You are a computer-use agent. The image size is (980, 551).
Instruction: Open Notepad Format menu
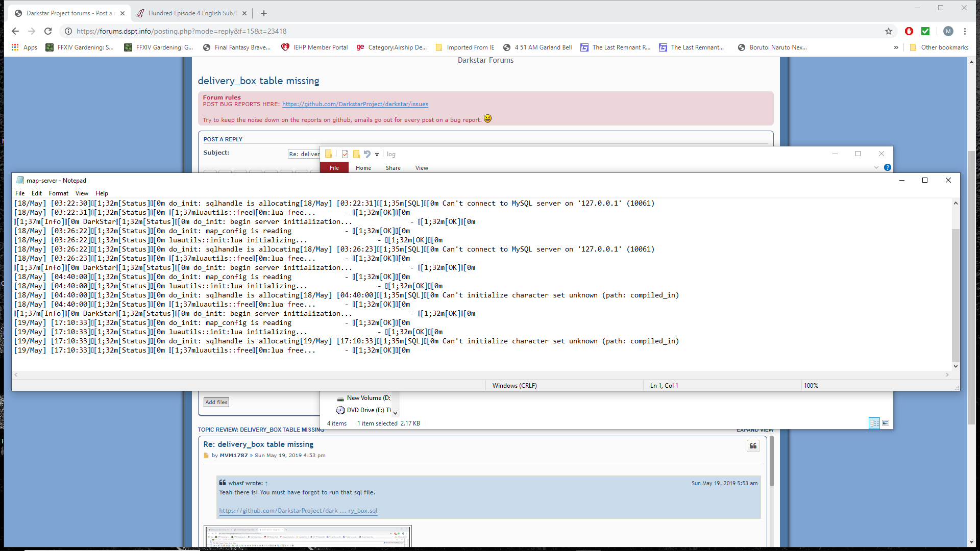tap(58, 193)
